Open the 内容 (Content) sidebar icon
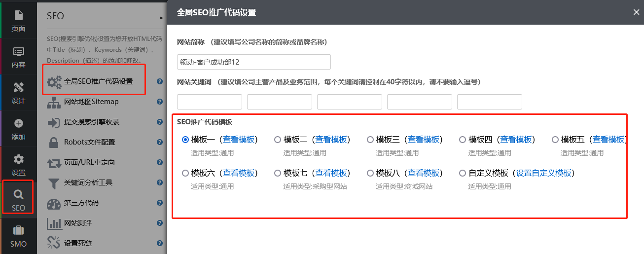 (18, 57)
